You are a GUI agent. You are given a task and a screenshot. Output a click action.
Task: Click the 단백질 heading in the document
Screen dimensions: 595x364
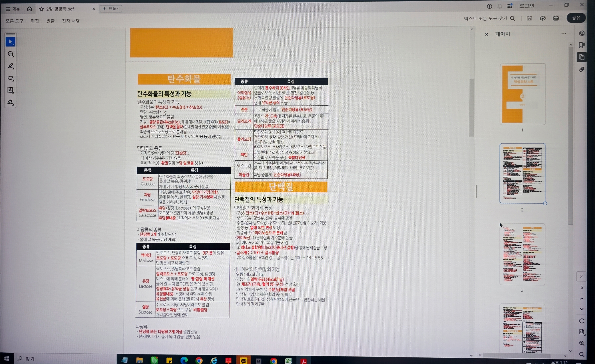(x=281, y=187)
